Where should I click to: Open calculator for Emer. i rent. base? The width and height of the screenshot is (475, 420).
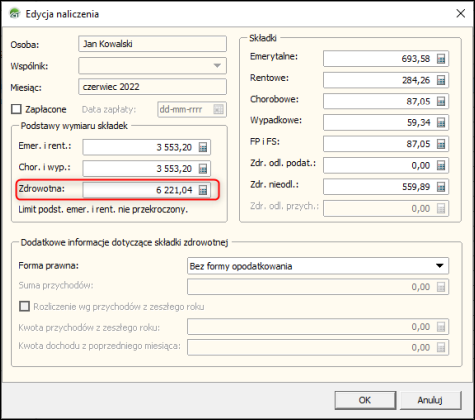tap(203, 147)
